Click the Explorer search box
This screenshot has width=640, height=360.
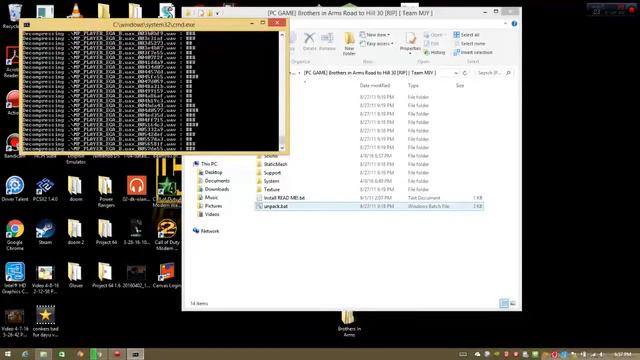tap(493, 73)
